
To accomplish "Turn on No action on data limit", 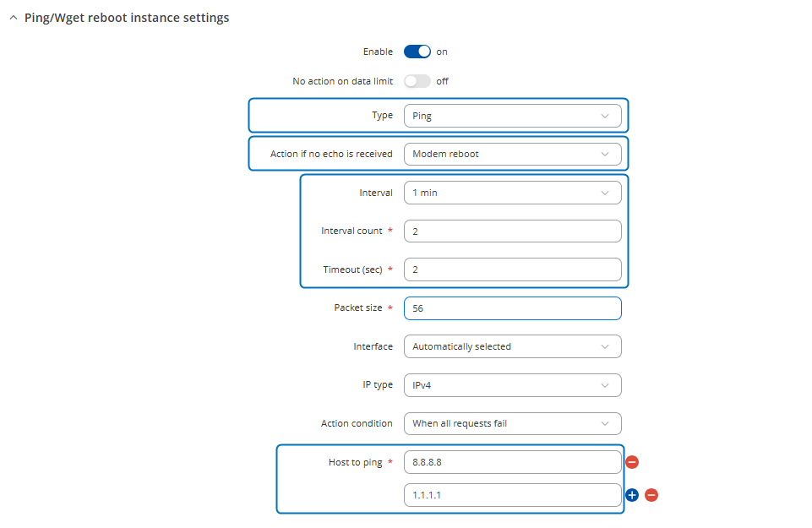I will click(x=417, y=81).
